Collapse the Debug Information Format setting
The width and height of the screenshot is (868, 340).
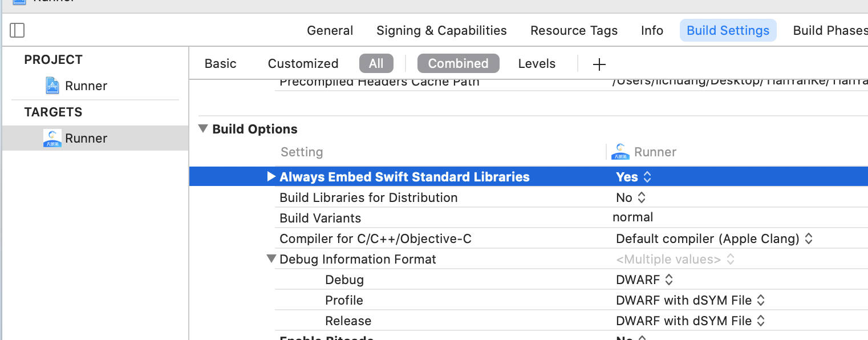tap(271, 259)
